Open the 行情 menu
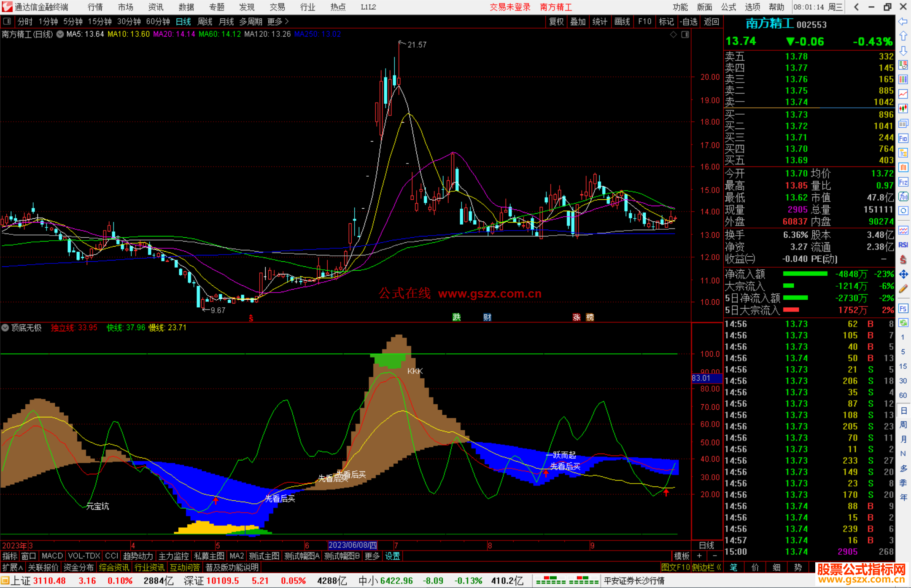911x588 pixels. pyautogui.click(x=95, y=7)
